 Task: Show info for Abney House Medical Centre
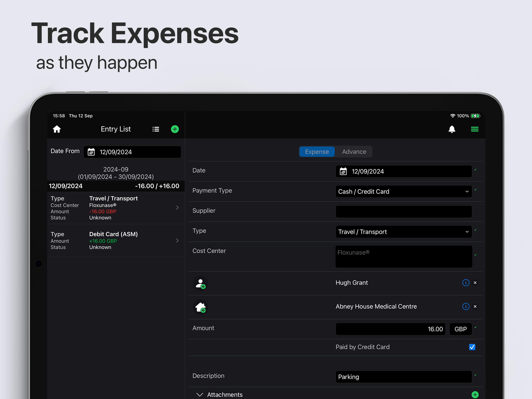(466, 306)
